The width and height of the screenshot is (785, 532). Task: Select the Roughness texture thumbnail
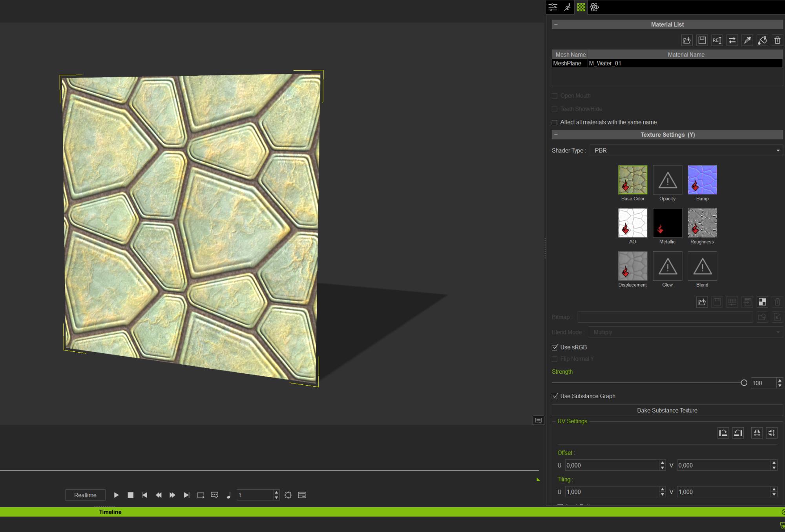(x=702, y=223)
